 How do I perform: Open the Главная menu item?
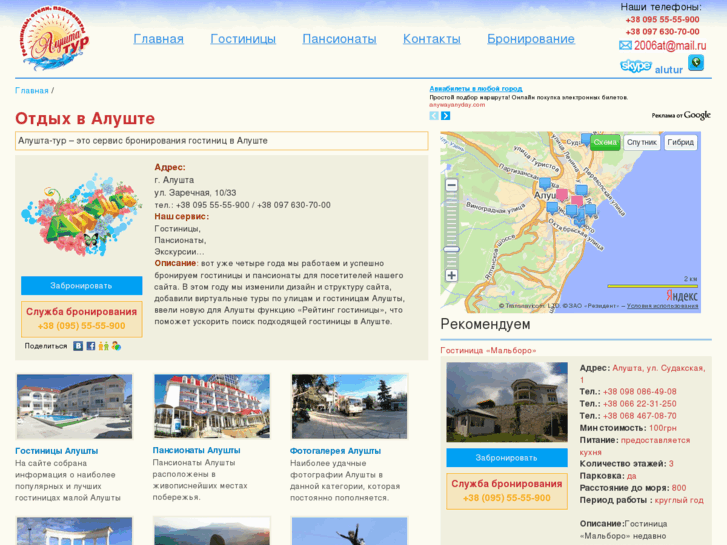tap(159, 39)
